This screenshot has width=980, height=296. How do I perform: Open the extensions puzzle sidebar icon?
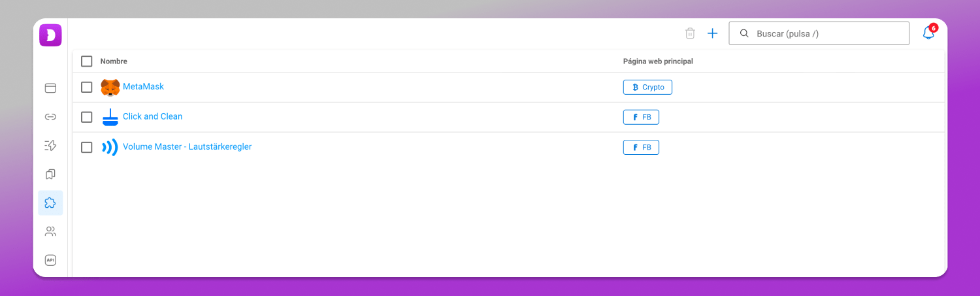[50, 203]
